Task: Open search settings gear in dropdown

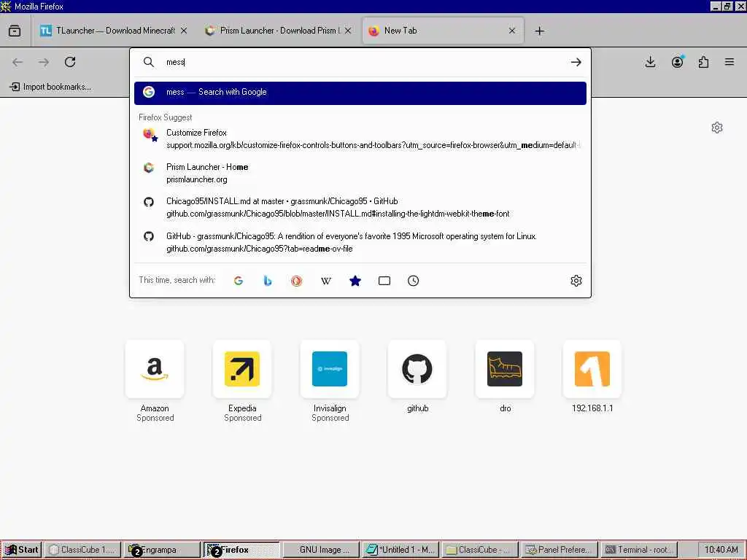Action: tap(576, 281)
